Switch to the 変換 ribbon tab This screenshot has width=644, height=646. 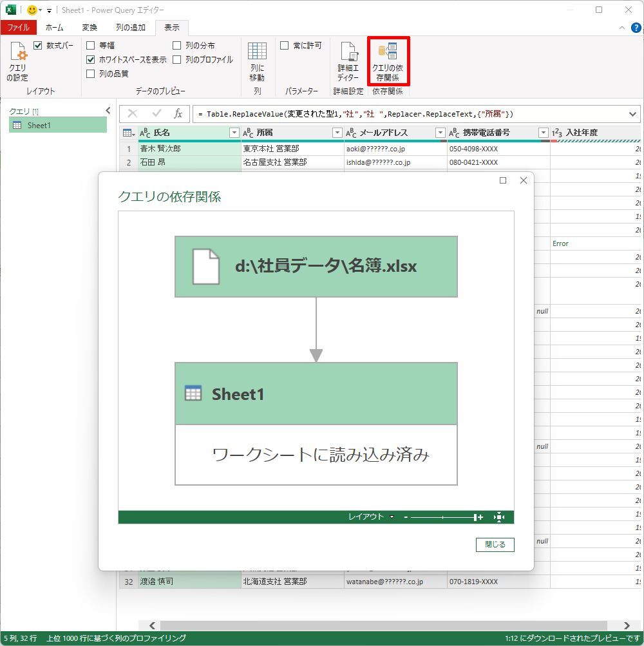coord(90,28)
